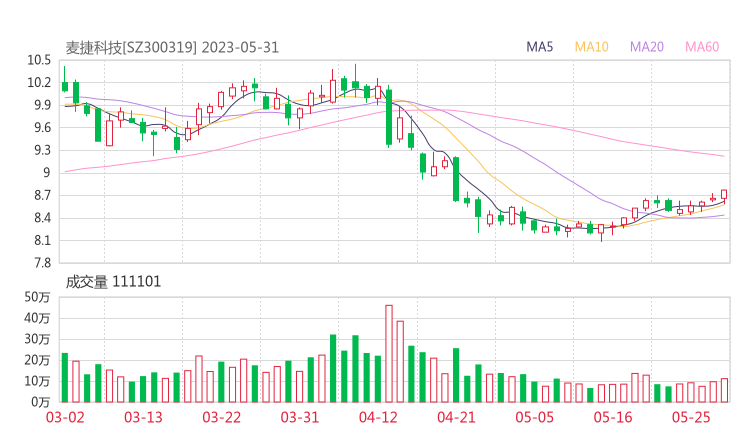
Task: Click the 10.5 price axis label
Action: click(x=39, y=60)
